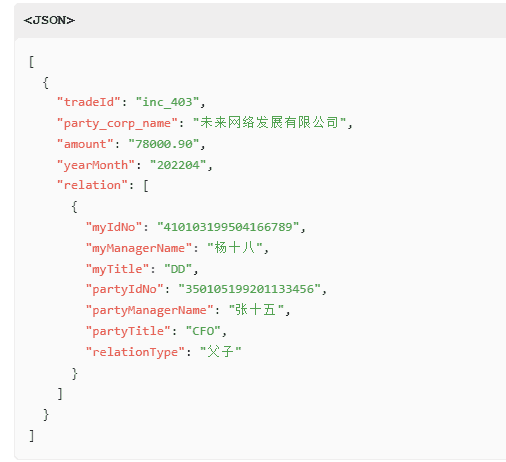Click the relationType value 父子
The width and height of the screenshot is (506, 462).
(x=220, y=352)
